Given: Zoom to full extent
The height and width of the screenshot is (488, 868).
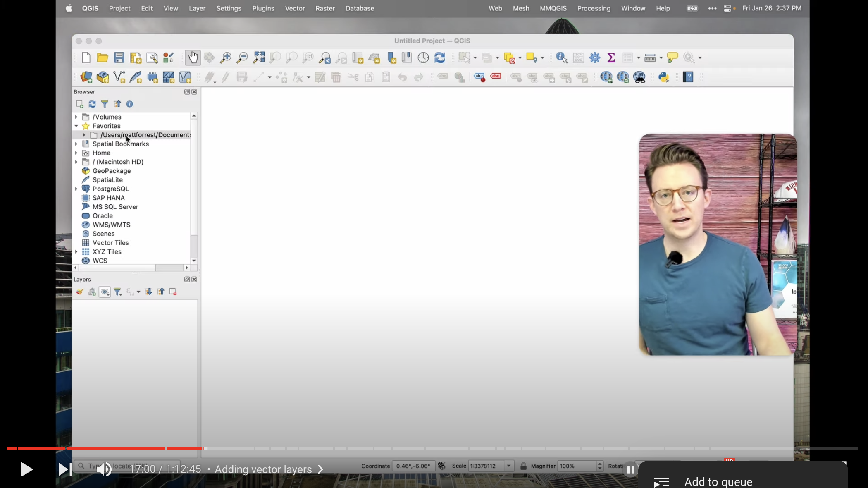Looking at the screenshot, I should pyautogui.click(x=259, y=57).
